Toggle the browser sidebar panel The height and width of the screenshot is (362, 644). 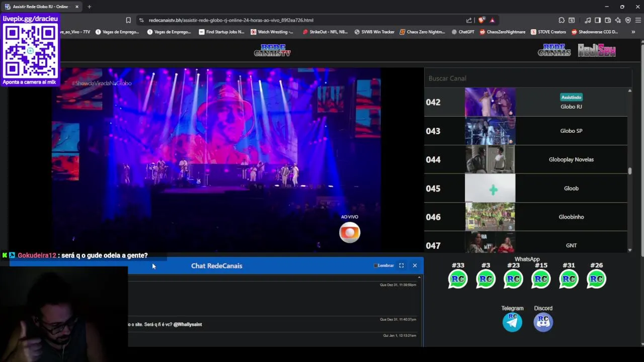[598, 20]
